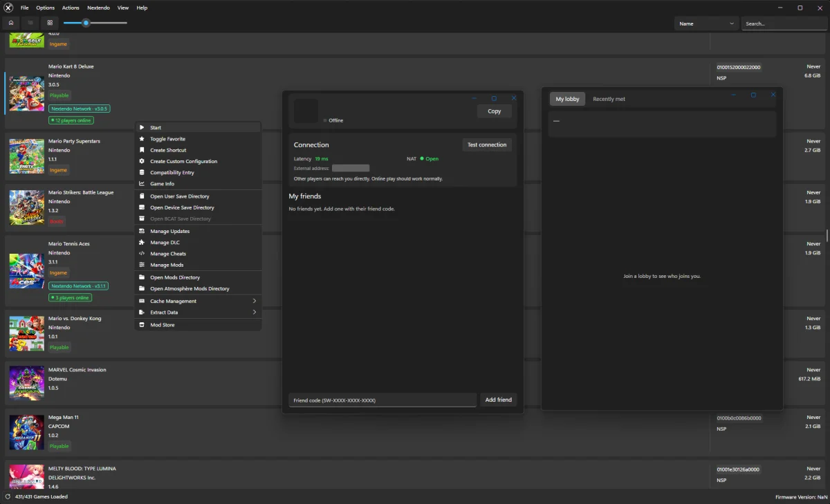Click Nextendo Network v3.1.1 badge
The width and height of the screenshot is (830, 504).
79,286
